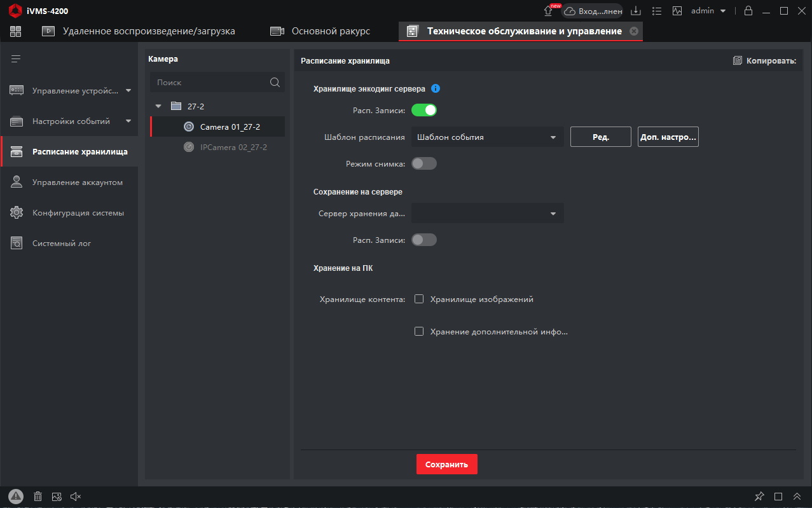This screenshot has width=812, height=508.
Task: Open the Доп. настро... advanced settings button
Action: [x=668, y=137]
